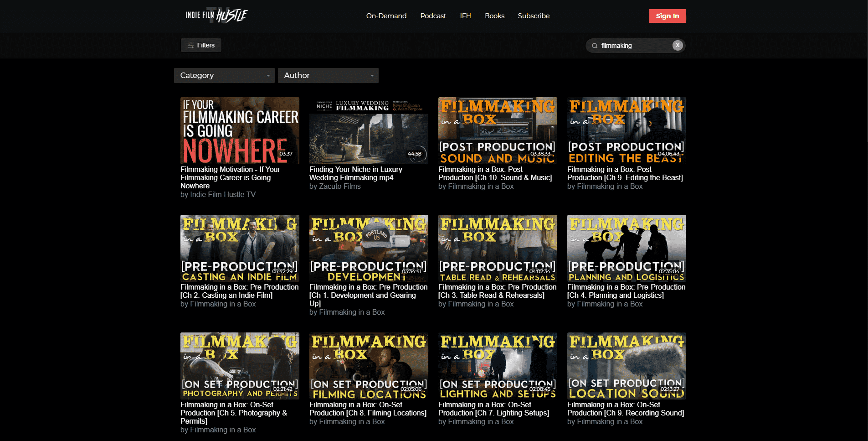This screenshot has width=868, height=441.
Task: Open the Filming Locations thumbnail
Action: [x=369, y=366]
